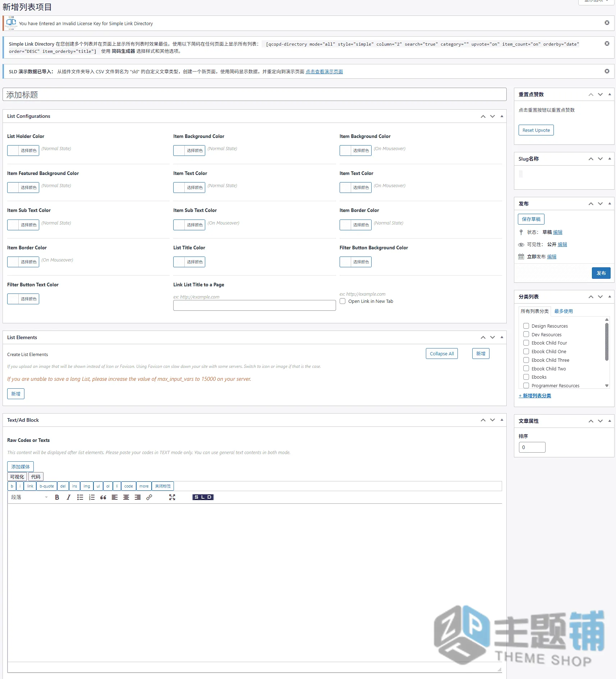Align text right in editor

[138, 497]
